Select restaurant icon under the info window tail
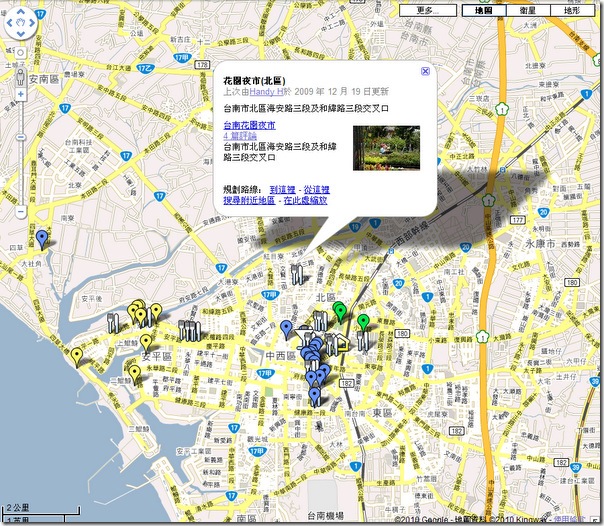Screen dimensions: 604x526 pos(297,274)
